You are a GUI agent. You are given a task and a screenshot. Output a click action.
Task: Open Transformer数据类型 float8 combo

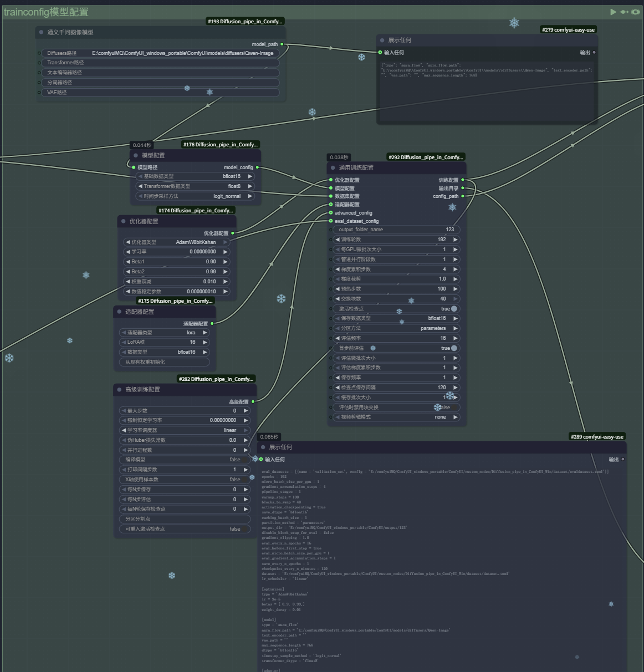click(195, 186)
